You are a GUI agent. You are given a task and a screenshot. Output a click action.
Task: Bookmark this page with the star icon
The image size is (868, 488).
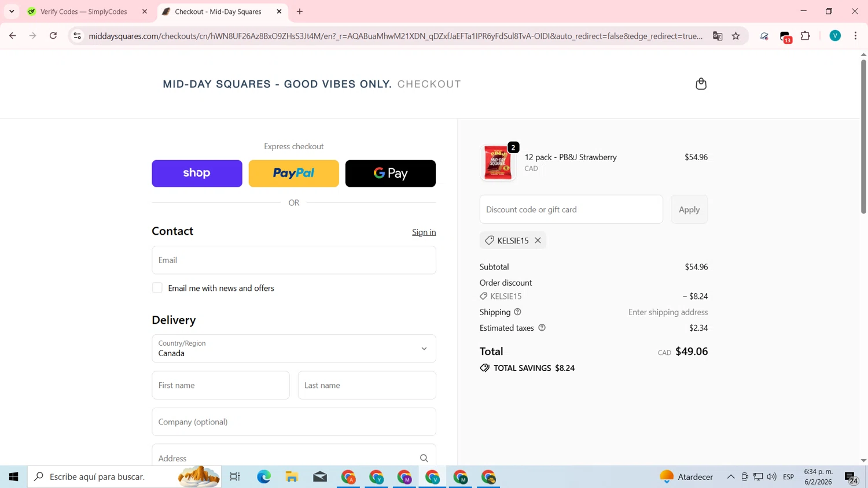click(x=736, y=36)
